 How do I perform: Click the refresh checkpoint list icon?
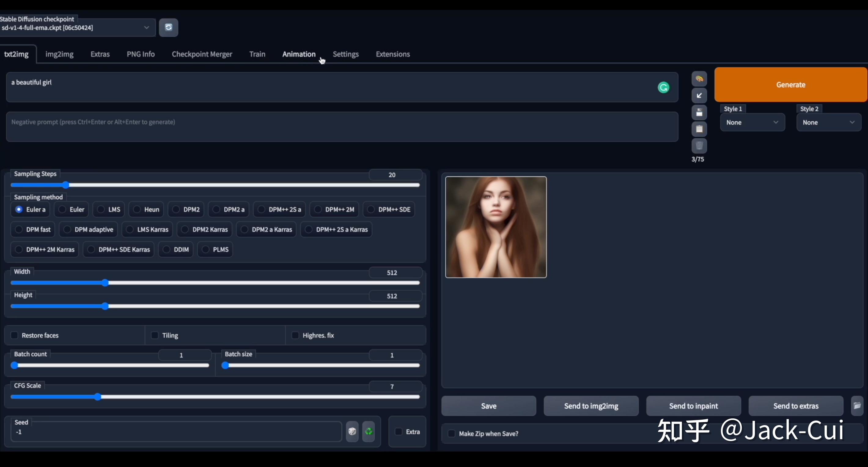click(x=168, y=27)
